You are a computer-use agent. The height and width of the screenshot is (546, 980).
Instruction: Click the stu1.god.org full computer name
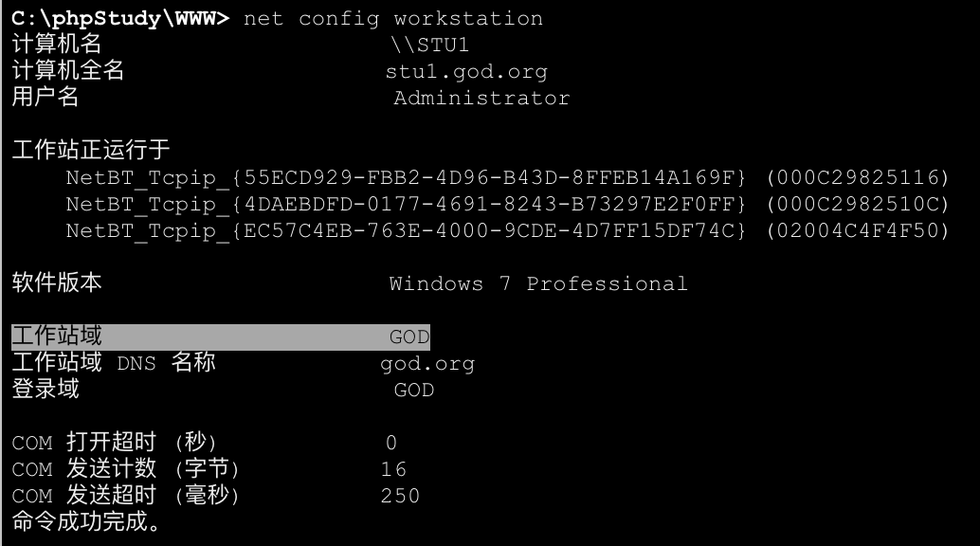pos(466,72)
